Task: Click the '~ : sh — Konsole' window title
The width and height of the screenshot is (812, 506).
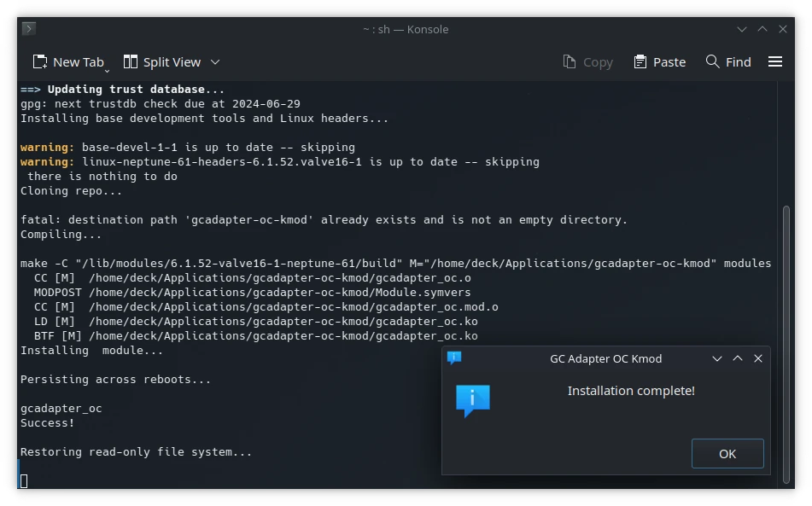Action: (x=406, y=30)
